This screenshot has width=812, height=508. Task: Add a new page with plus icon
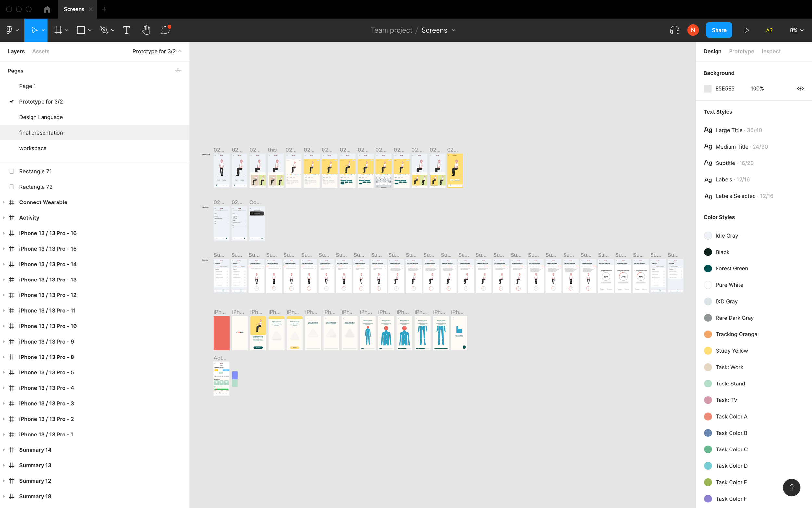point(178,71)
